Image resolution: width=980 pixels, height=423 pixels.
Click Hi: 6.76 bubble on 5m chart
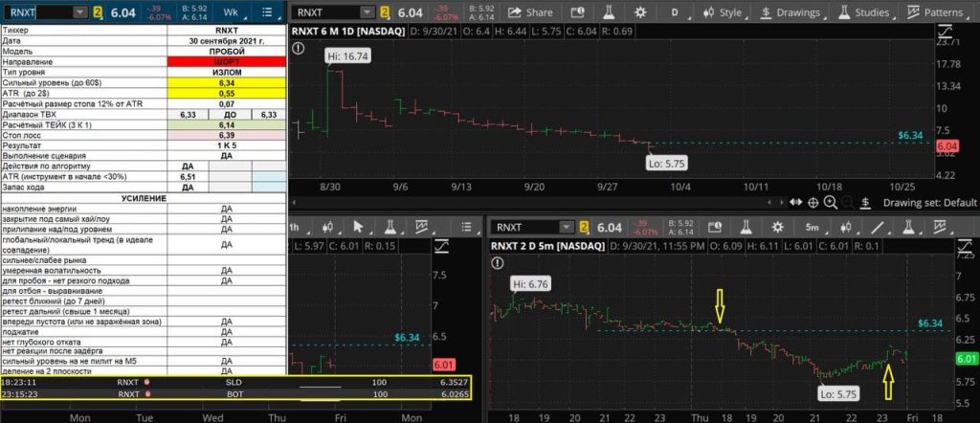(530, 283)
